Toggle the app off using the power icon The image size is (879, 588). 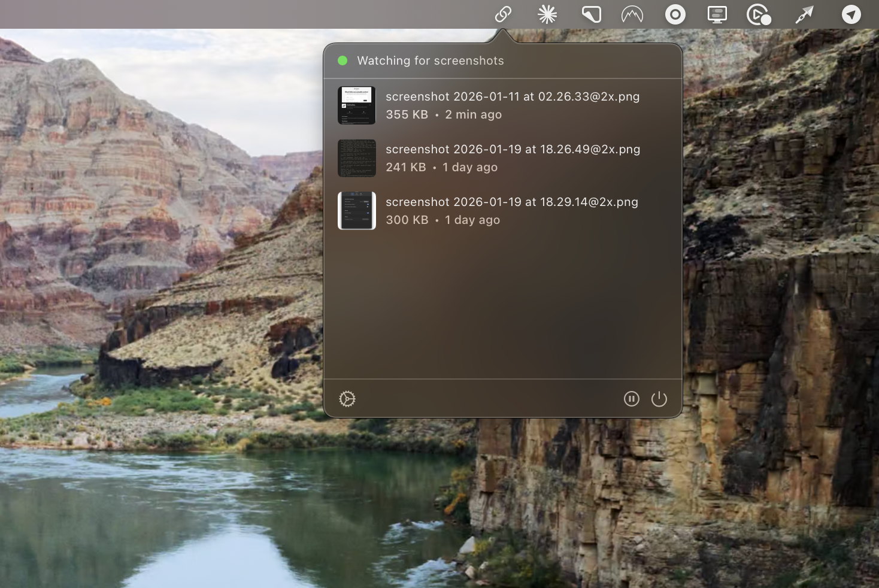click(x=659, y=399)
